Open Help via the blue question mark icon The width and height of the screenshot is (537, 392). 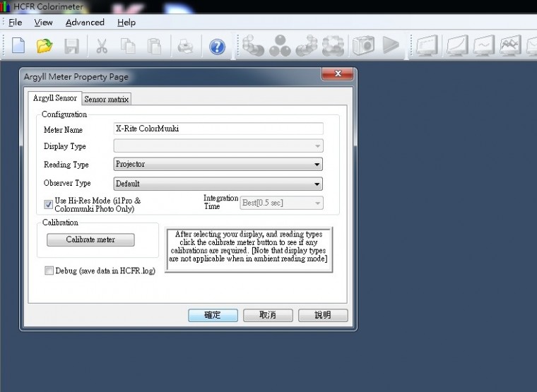[x=217, y=46]
